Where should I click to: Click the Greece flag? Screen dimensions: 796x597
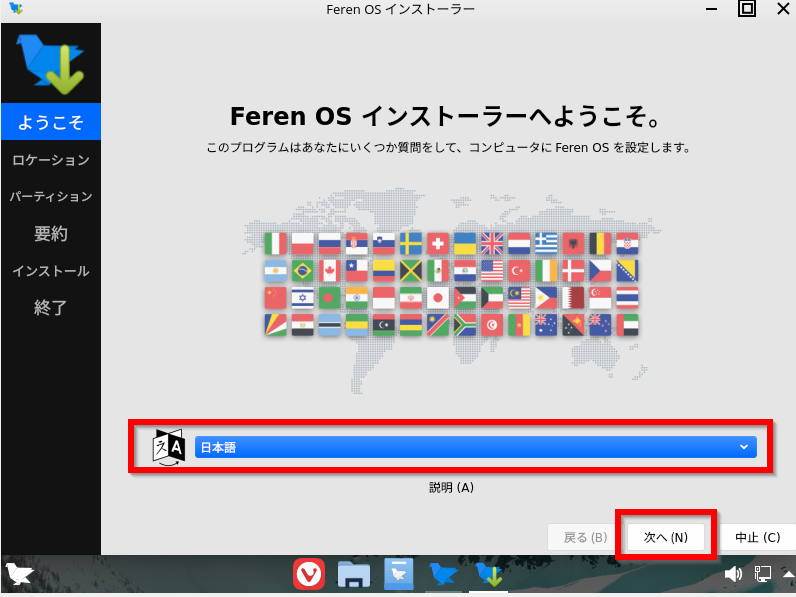click(546, 244)
